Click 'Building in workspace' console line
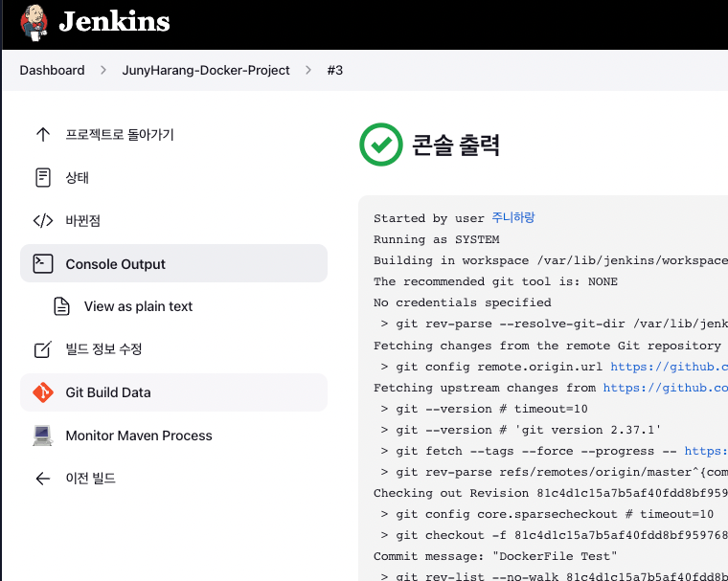 click(551, 260)
